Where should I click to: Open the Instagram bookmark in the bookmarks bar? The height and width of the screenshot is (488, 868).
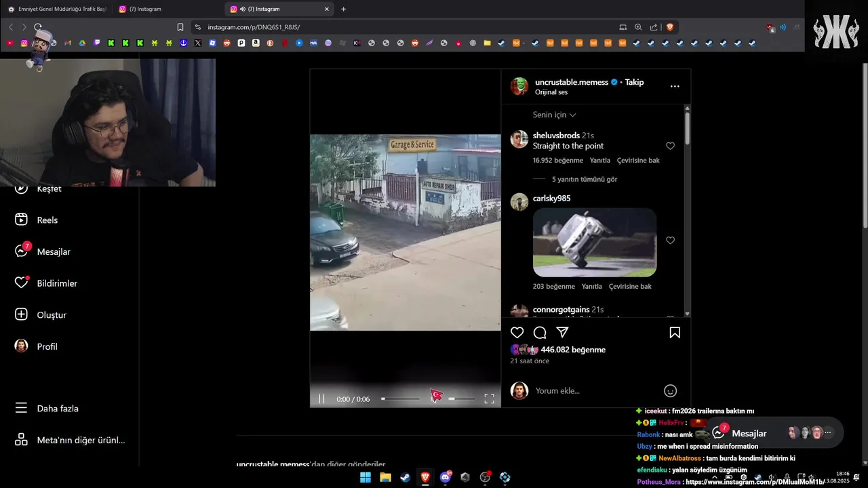[x=24, y=43]
